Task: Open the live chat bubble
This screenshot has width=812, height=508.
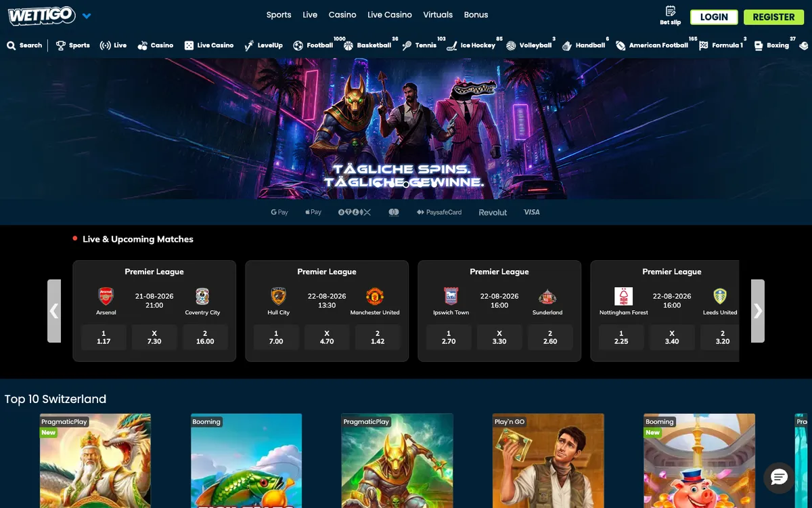Action: point(779,478)
